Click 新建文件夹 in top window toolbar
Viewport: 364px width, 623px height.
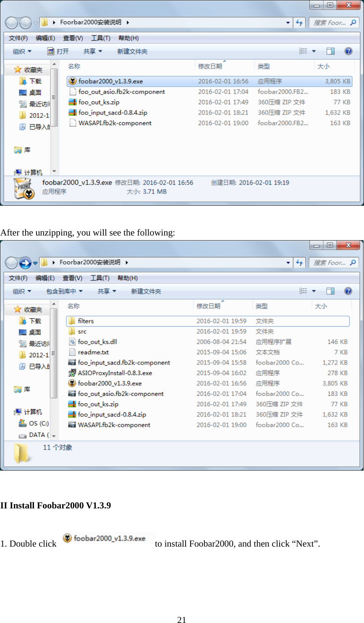132,51
